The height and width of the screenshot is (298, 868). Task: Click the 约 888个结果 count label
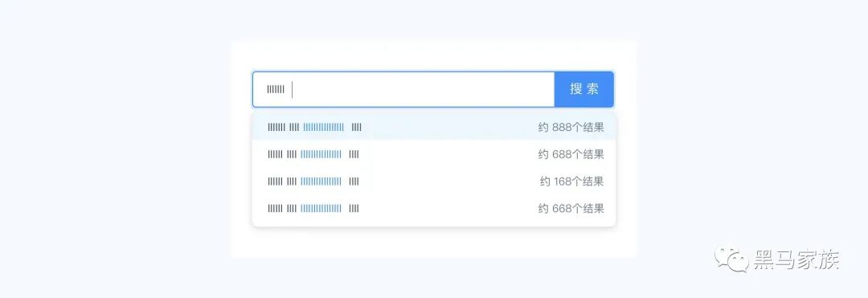571,127
